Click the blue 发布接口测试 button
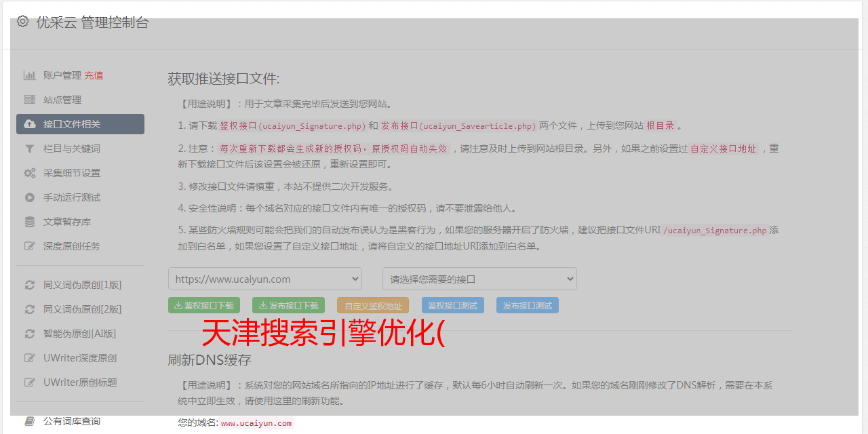868x434 pixels. [528, 305]
